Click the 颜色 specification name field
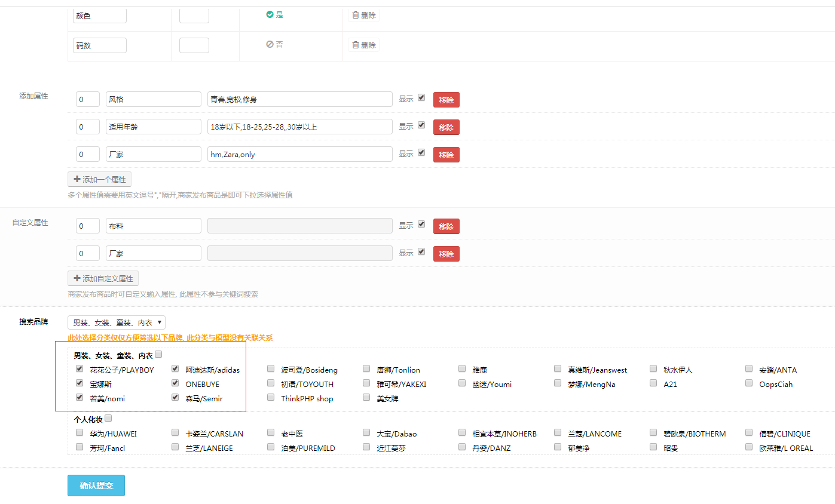The image size is (835, 504). 100,16
